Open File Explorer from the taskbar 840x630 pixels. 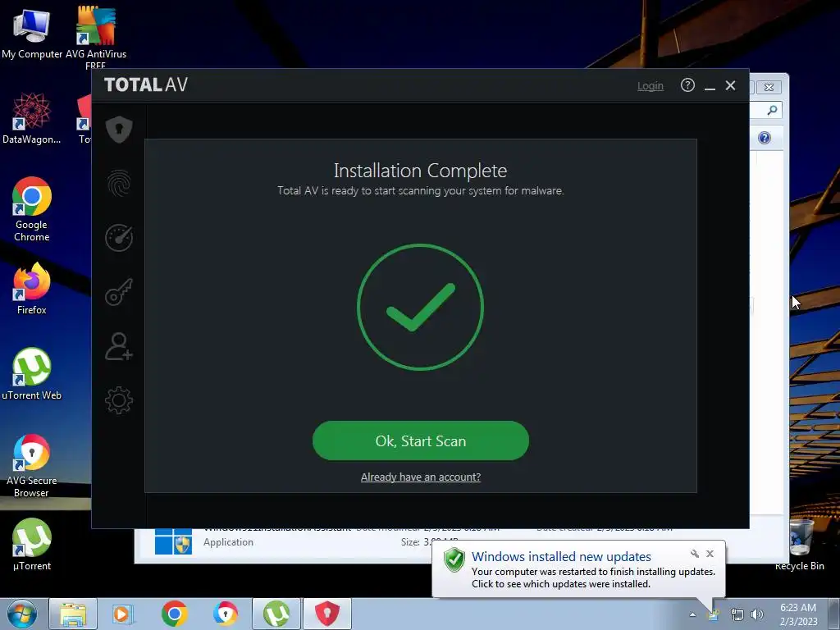[73, 614]
